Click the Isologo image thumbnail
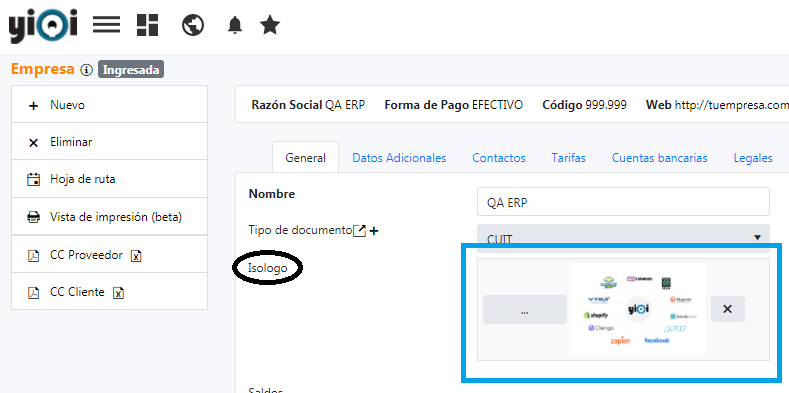Viewport: 789px width, 393px height. click(x=638, y=309)
